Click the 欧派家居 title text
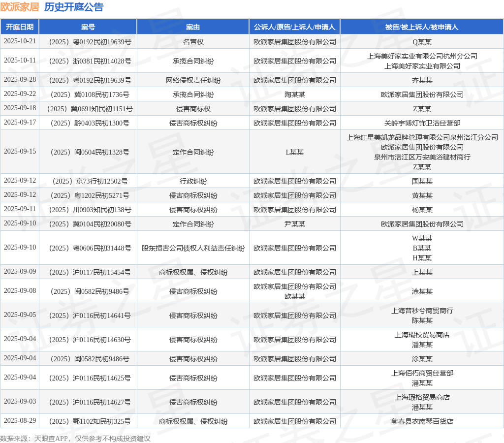504x443 pixels. click(20, 7)
